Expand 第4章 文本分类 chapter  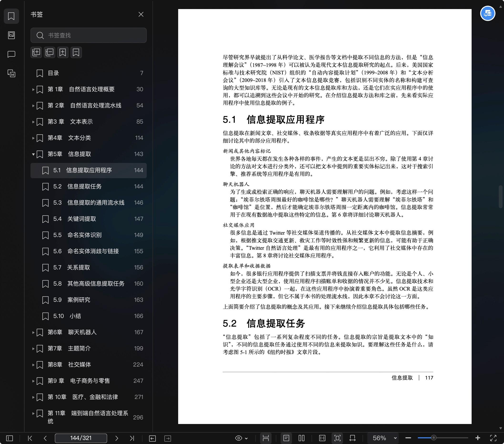33,138
